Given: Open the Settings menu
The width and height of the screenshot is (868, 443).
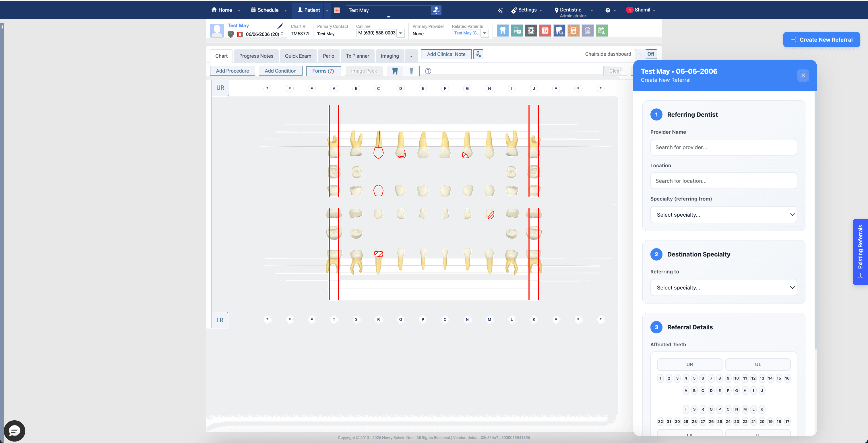Looking at the screenshot, I should [527, 10].
